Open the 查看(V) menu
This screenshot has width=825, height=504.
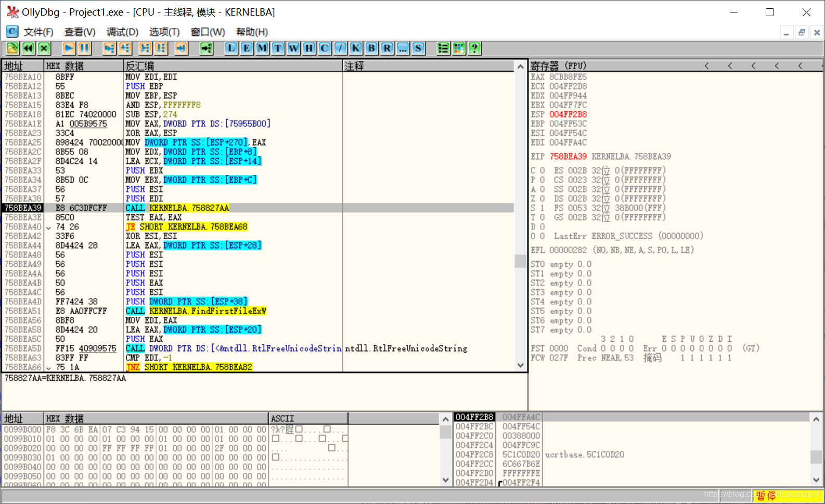pos(80,32)
